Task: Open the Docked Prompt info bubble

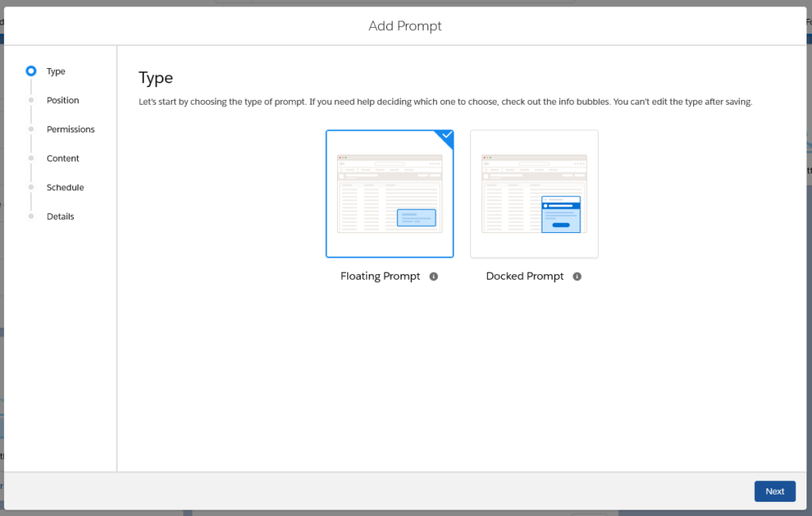Action: [x=577, y=277]
